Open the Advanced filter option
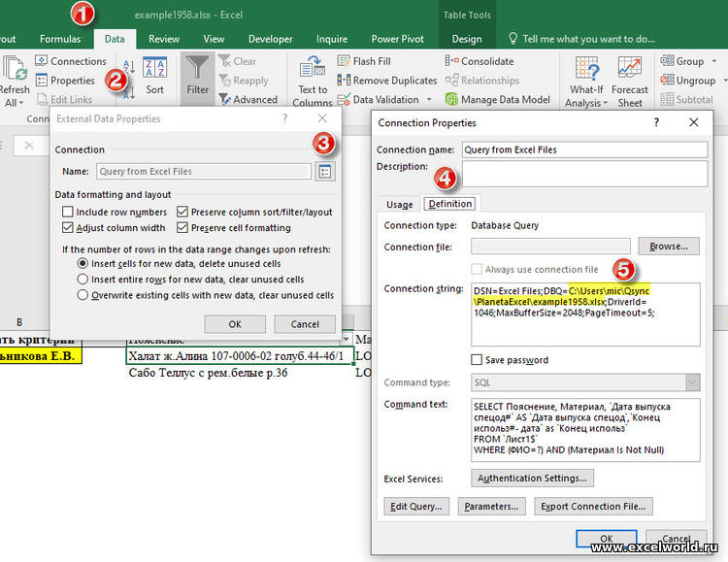Viewport: 728px width, 562px height. coord(248,99)
